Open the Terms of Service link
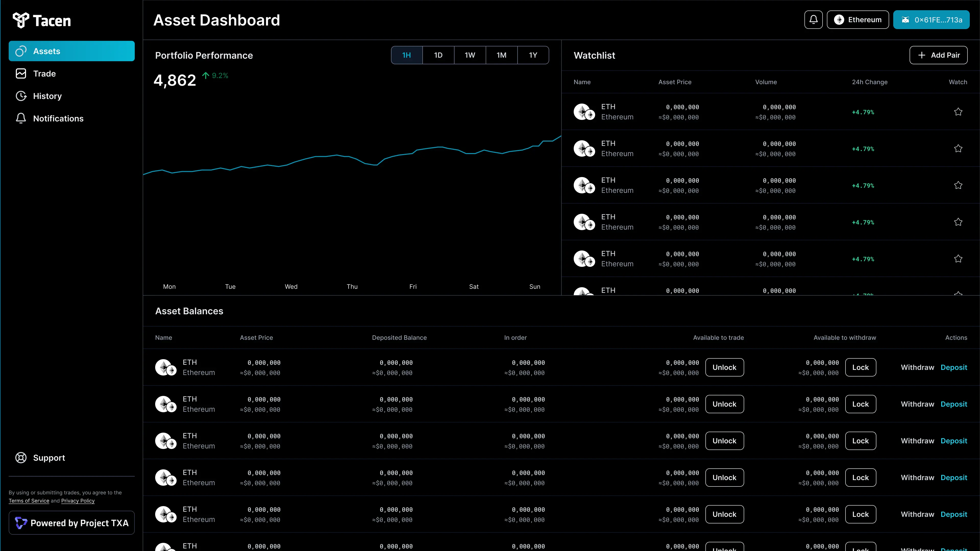Viewport: 980px width, 551px height. click(29, 501)
